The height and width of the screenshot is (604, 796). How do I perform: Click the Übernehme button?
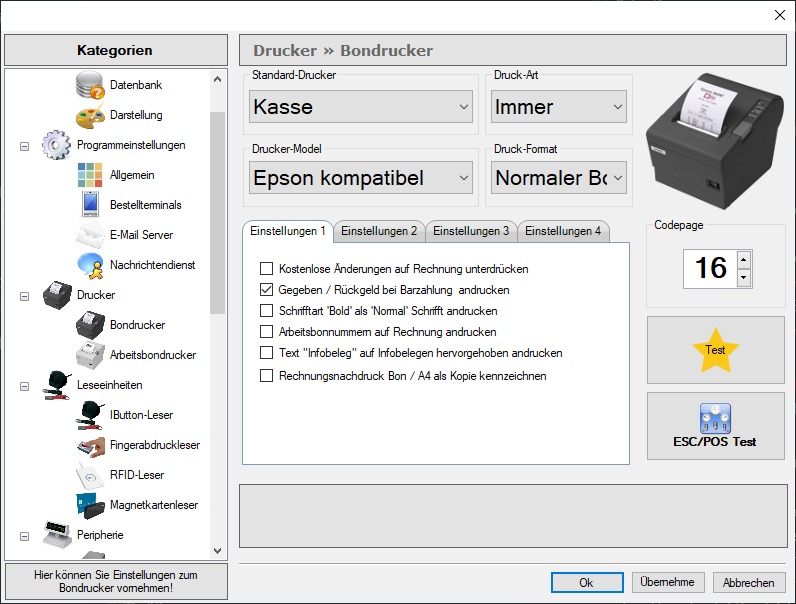point(668,583)
